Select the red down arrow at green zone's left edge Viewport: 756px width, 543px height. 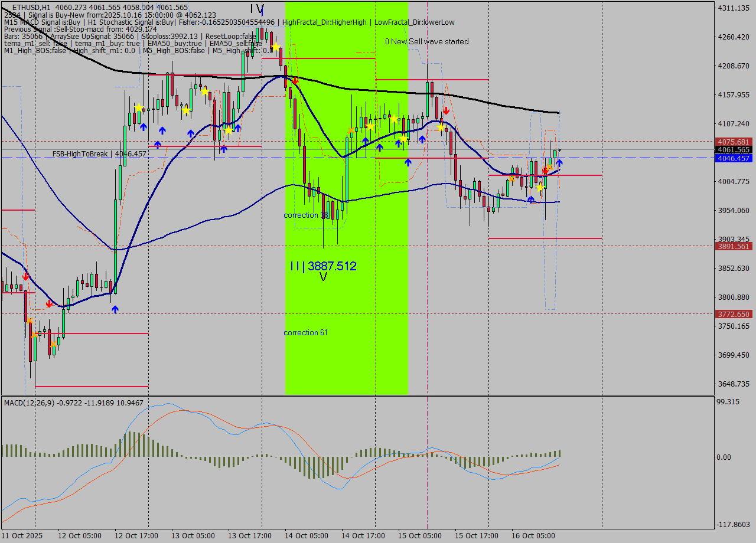pos(295,81)
